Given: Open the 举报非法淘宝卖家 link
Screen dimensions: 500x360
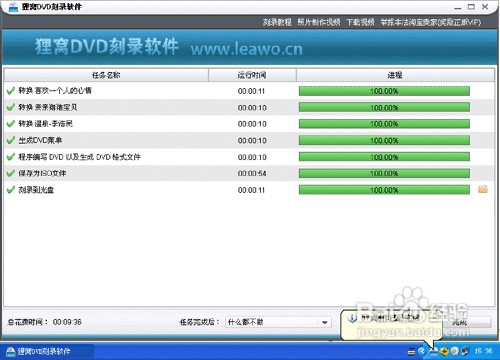Looking at the screenshot, I should point(431,22).
